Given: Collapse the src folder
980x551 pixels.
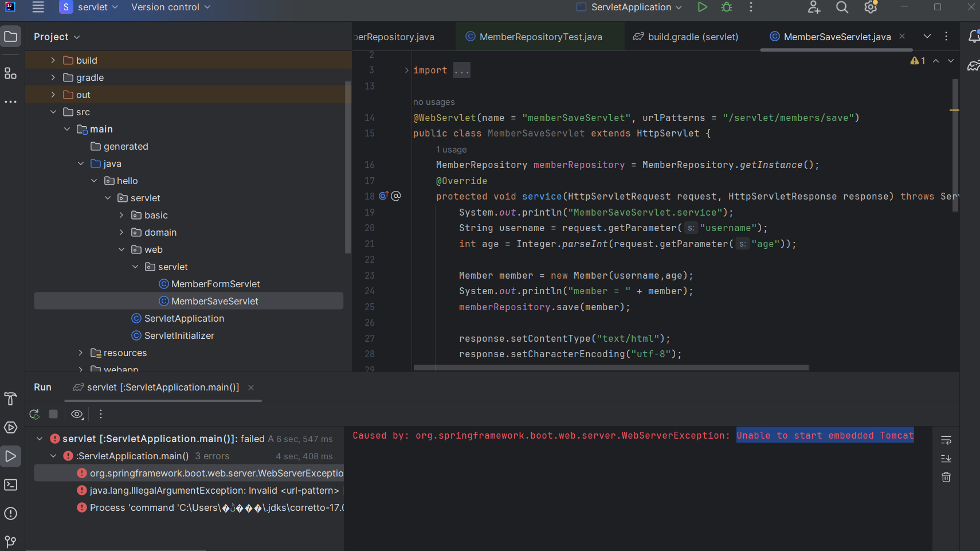Looking at the screenshot, I should [53, 112].
